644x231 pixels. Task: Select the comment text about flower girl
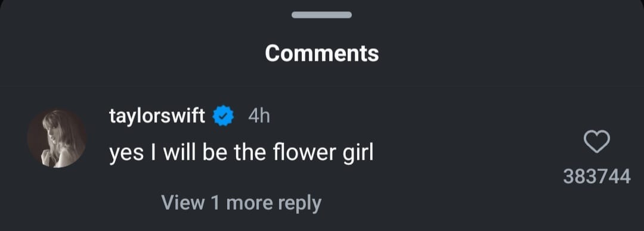(241, 154)
